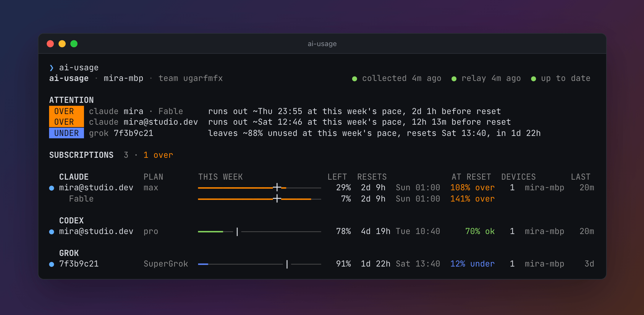Click the yellow minimize window button
Image resolution: width=644 pixels, height=315 pixels.
(x=62, y=44)
